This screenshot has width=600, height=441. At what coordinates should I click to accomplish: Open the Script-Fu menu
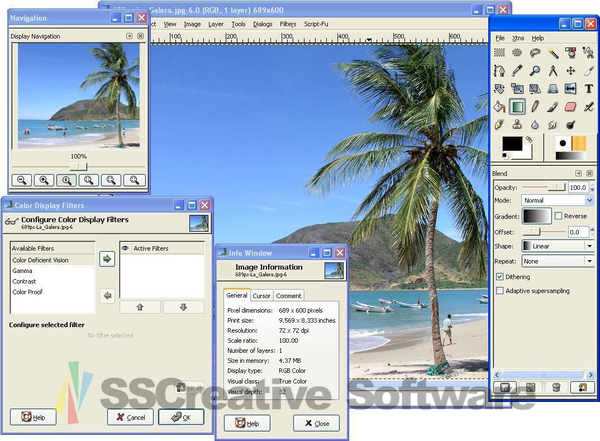(316, 24)
